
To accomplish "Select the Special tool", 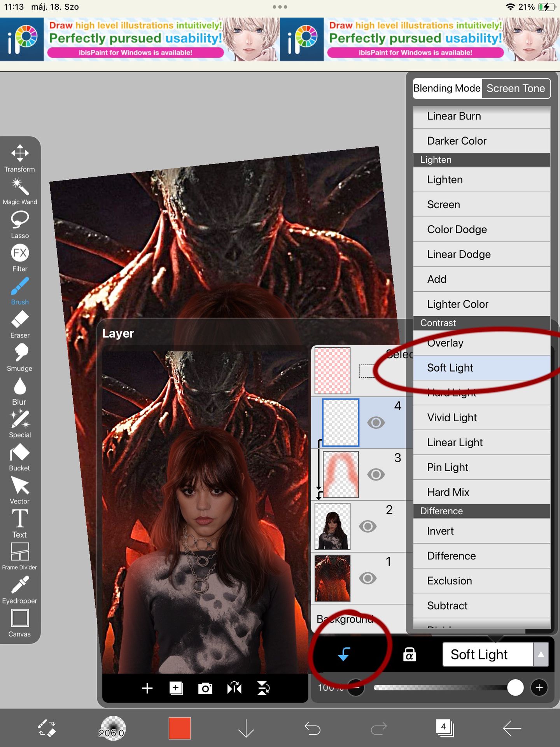I will tap(20, 424).
